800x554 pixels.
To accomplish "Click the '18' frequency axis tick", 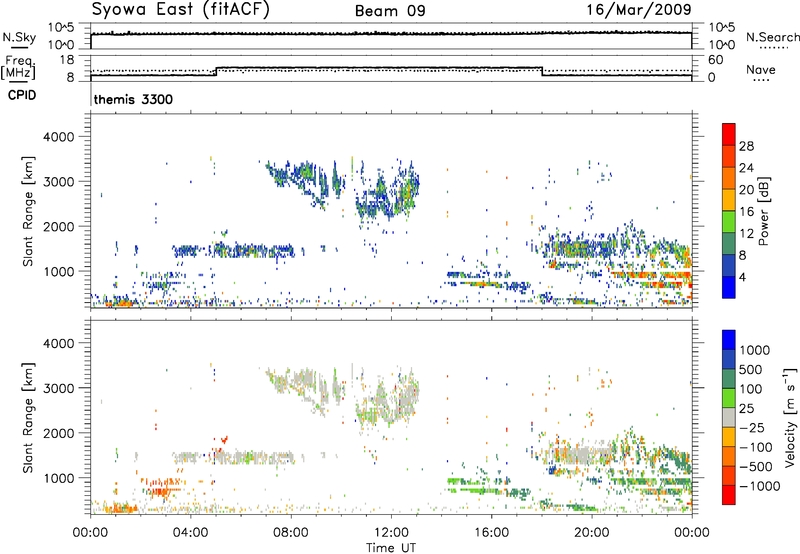I will coord(66,60).
